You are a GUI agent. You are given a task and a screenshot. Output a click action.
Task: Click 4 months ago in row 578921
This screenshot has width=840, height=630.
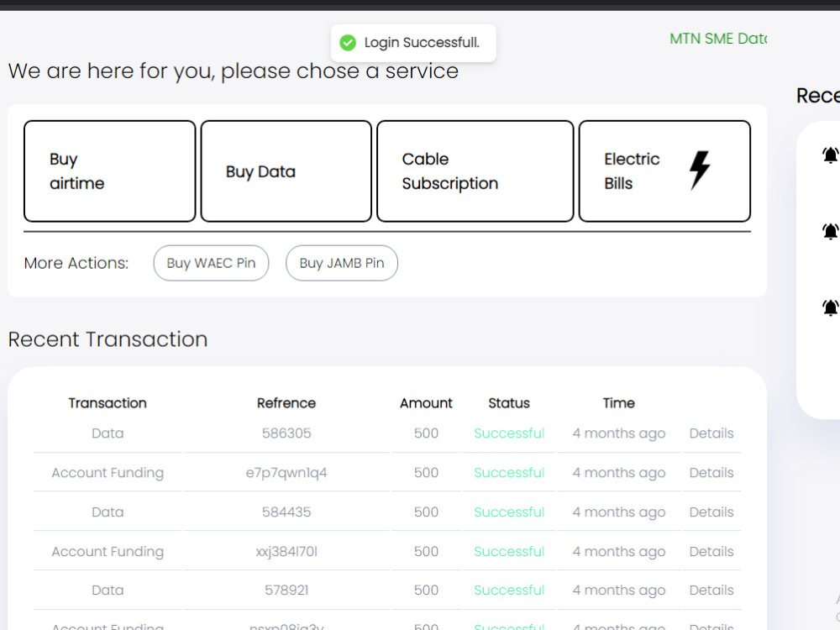click(619, 590)
